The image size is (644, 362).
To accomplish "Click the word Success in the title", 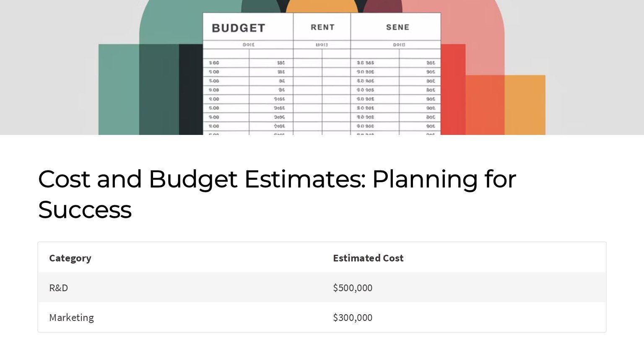I will point(85,210).
